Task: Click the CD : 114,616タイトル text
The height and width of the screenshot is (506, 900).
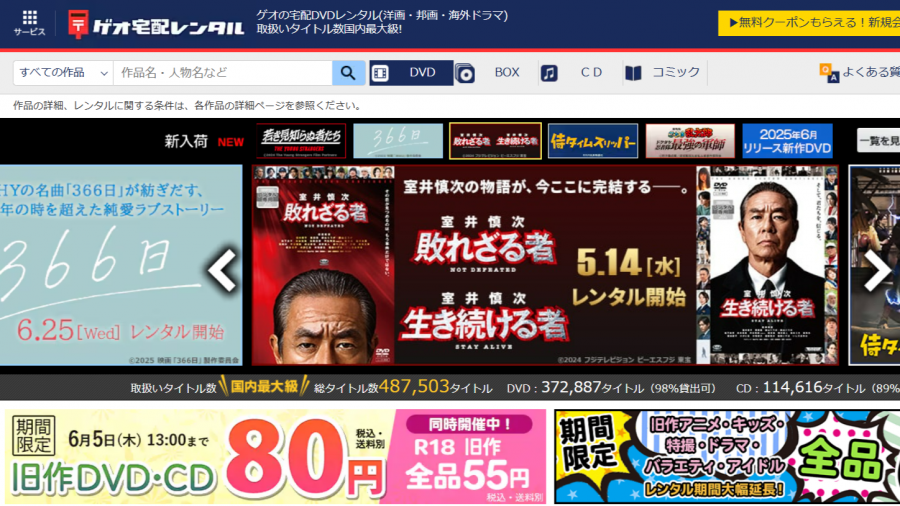Action: pos(818,388)
